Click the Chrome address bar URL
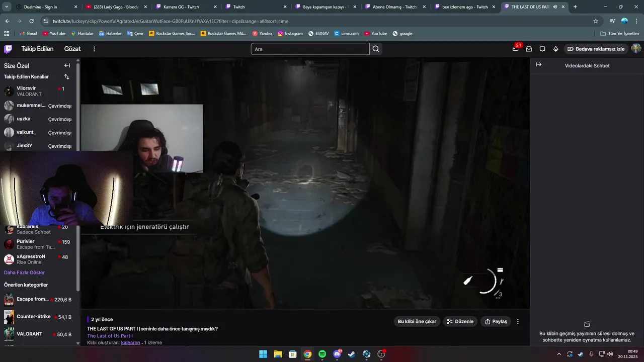 coord(170,21)
